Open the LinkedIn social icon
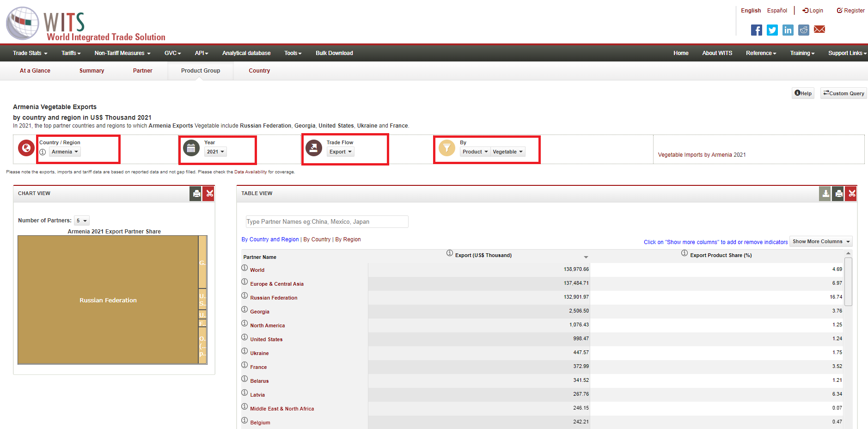868x429 pixels. click(x=788, y=30)
